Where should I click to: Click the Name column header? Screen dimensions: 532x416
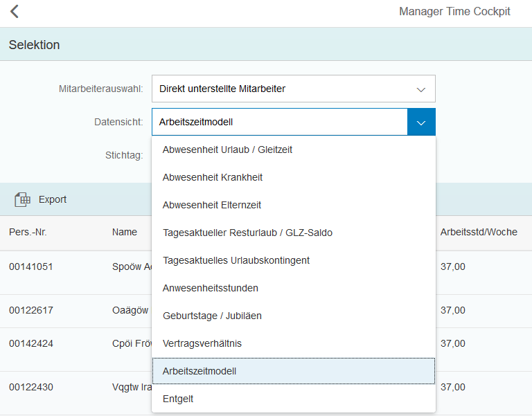tap(125, 233)
